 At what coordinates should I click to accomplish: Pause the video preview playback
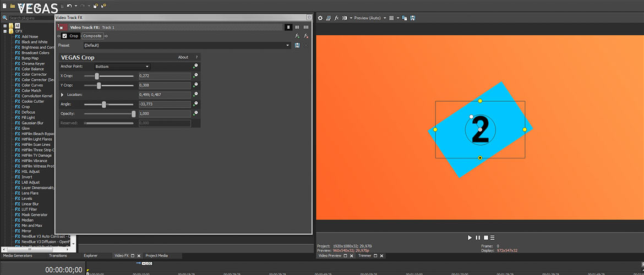click(x=478, y=238)
